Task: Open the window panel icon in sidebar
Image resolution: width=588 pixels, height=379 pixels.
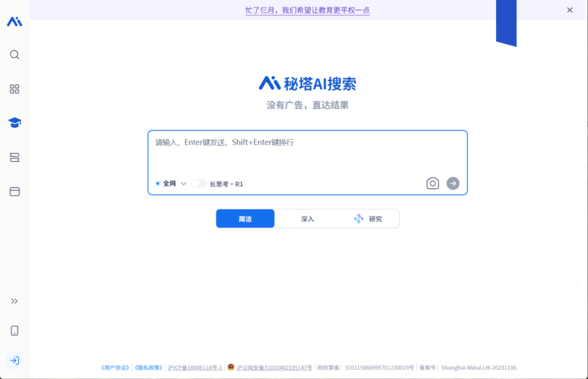Action: pyautogui.click(x=15, y=191)
